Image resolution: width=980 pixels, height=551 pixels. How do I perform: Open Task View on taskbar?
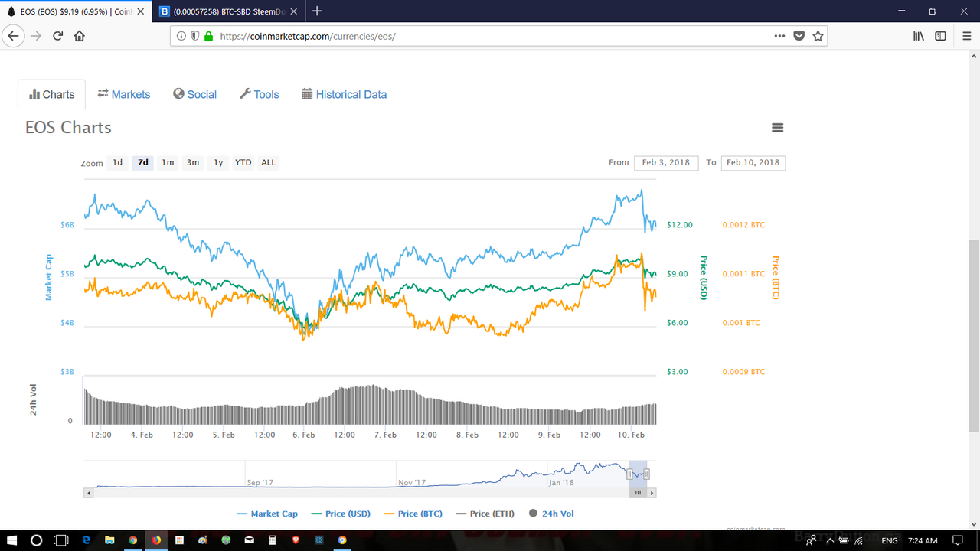60,540
